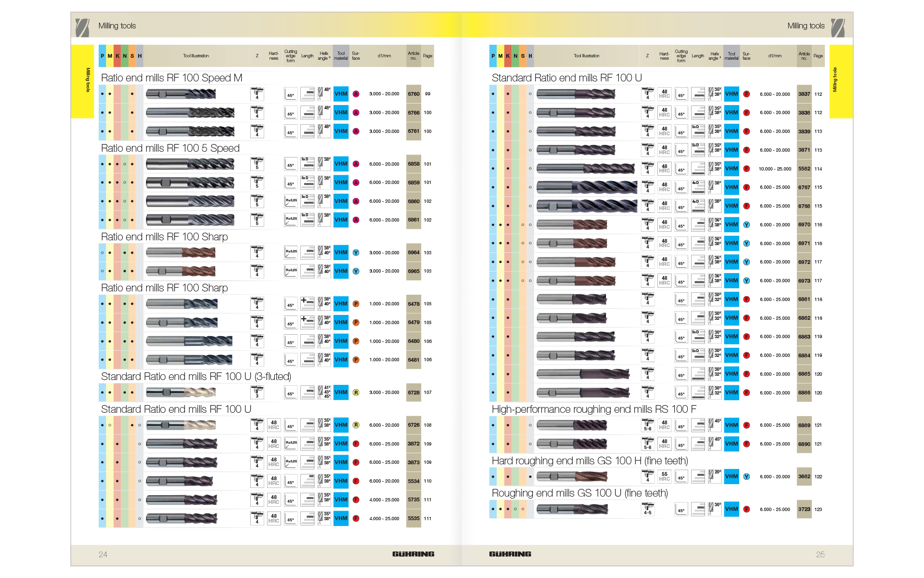Click article number 6973
924x578 pixels.
pyautogui.click(x=804, y=281)
